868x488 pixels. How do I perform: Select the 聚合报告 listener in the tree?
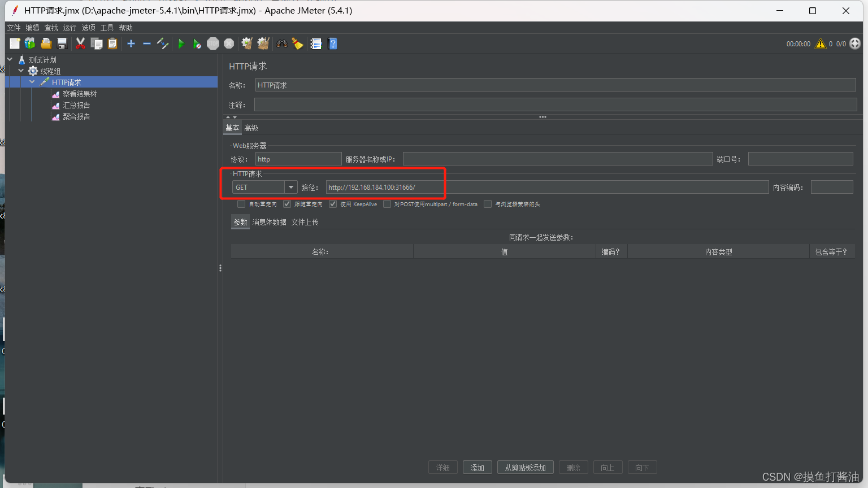(76, 116)
